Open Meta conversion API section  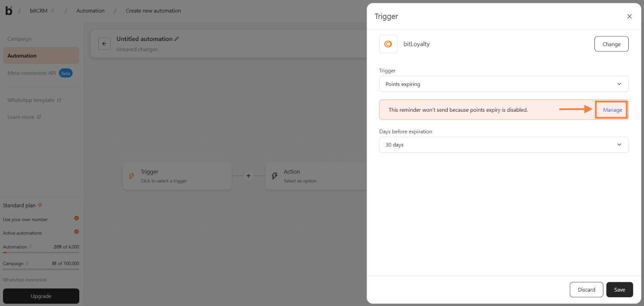pyautogui.click(x=32, y=73)
